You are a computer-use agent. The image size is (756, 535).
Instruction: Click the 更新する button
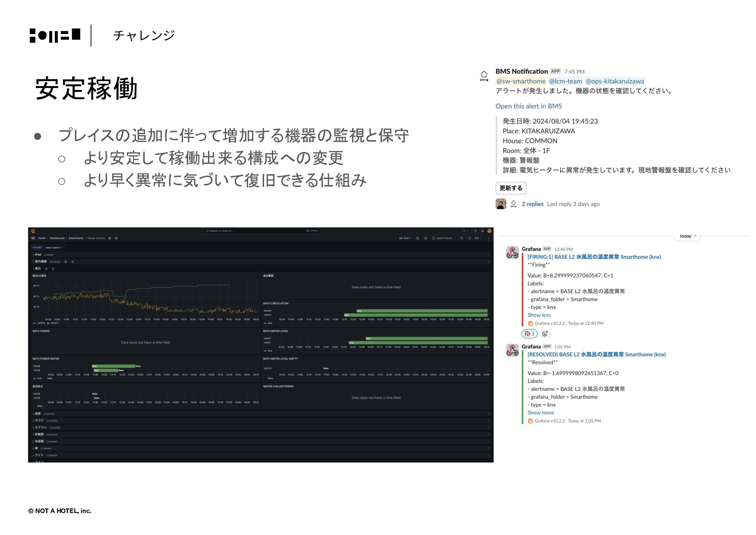coord(511,188)
